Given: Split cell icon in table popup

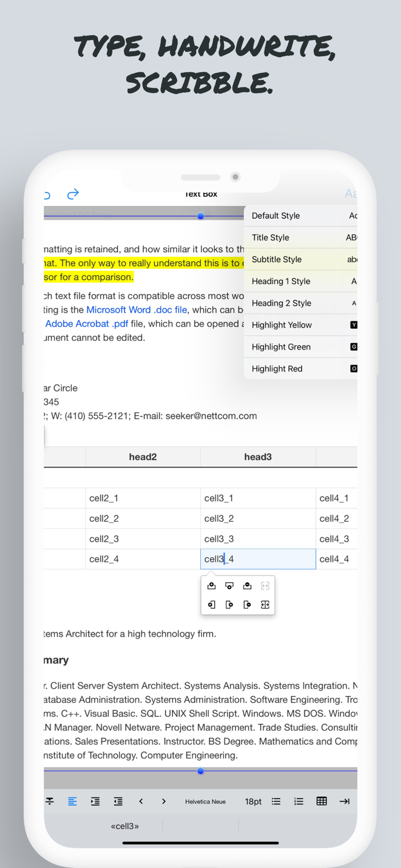Looking at the screenshot, I should 266,604.
